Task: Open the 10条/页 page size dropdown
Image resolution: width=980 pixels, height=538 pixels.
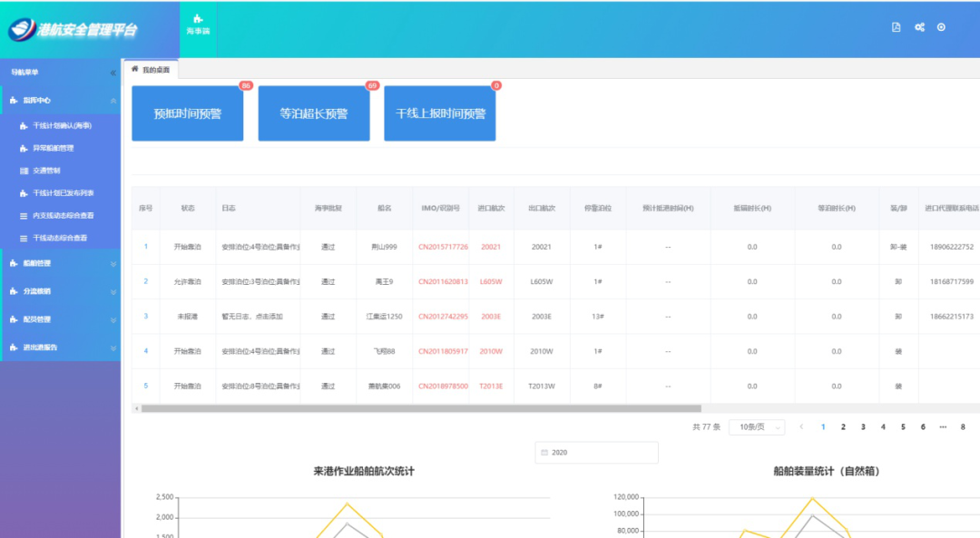Action: [x=757, y=426]
